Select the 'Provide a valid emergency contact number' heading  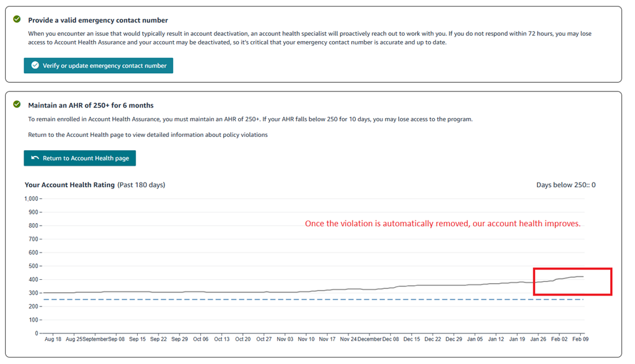tap(98, 20)
